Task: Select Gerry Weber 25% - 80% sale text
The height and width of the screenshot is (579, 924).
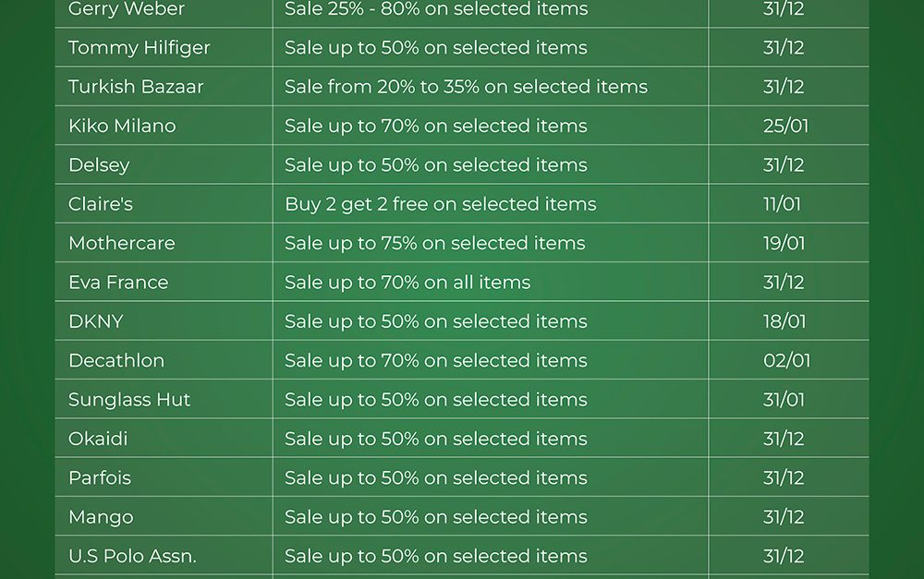Action: click(436, 9)
